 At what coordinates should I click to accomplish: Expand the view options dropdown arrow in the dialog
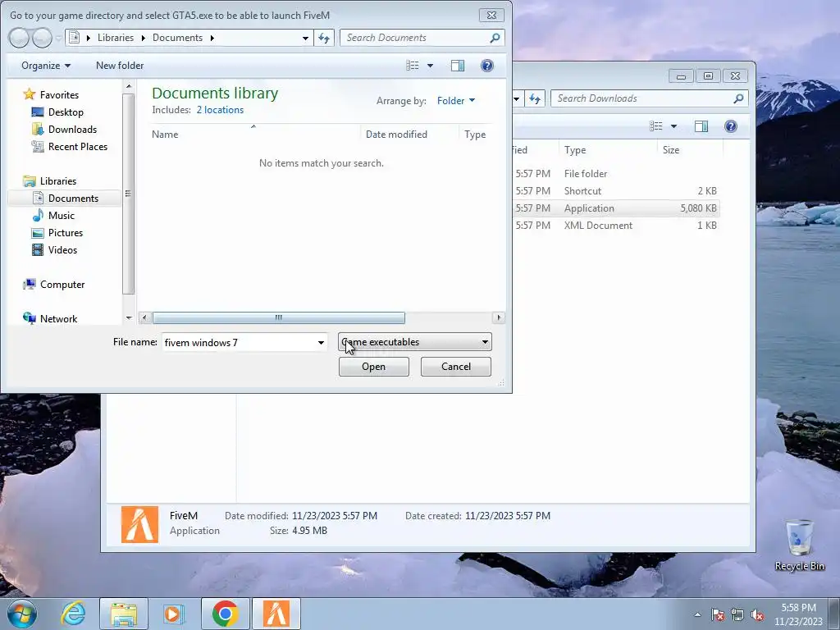click(x=430, y=66)
